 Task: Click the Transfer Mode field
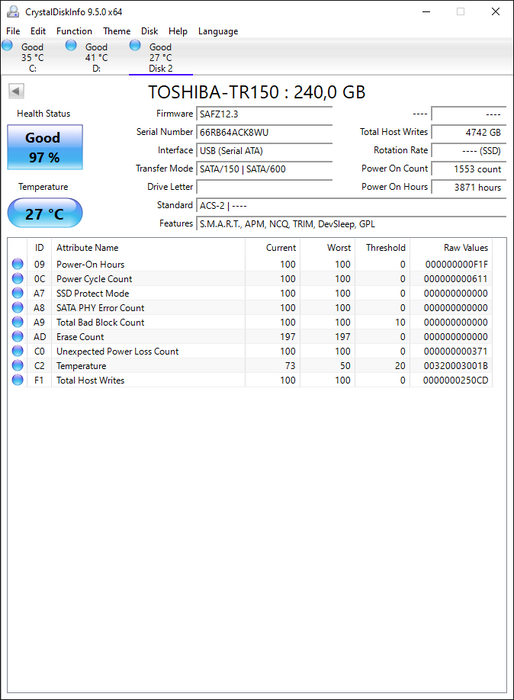(x=264, y=169)
